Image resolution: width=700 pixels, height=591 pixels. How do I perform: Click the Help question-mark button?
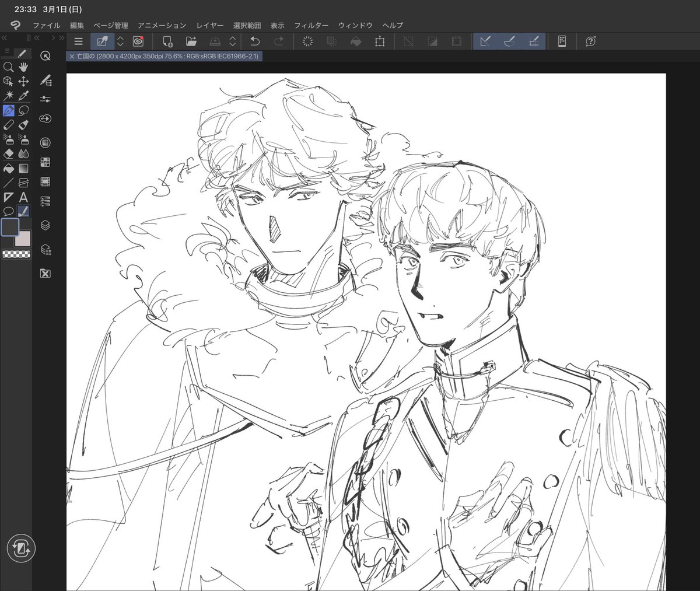[x=590, y=41]
